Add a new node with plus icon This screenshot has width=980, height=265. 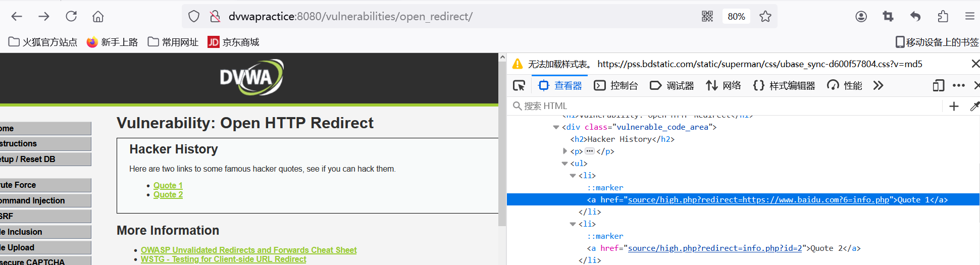click(x=954, y=106)
